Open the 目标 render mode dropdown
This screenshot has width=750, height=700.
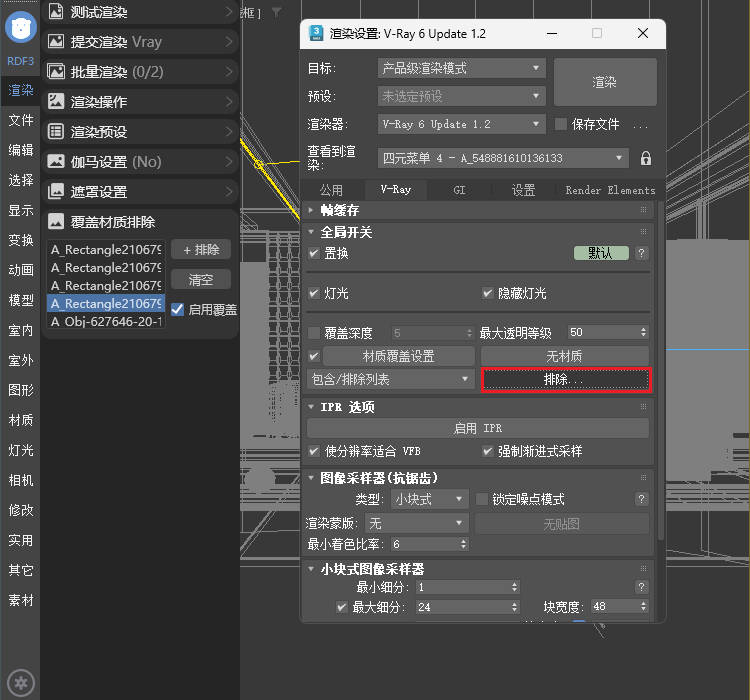(x=462, y=69)
